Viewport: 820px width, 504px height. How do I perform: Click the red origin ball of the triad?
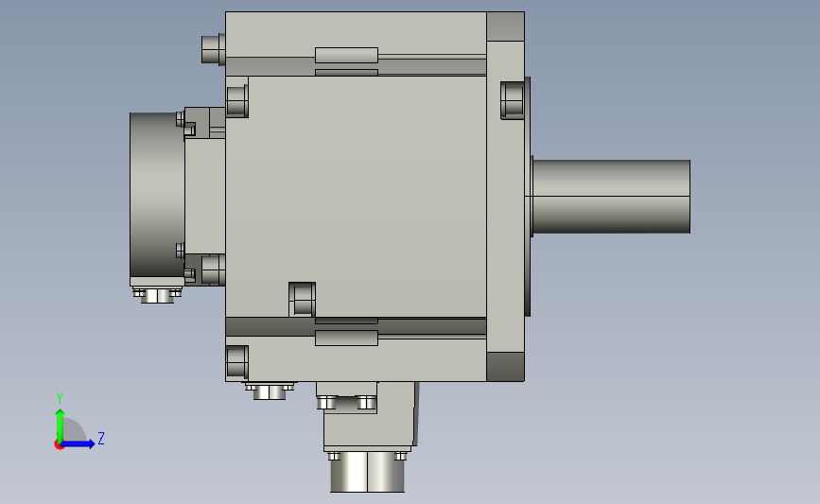tap(59, 445)
